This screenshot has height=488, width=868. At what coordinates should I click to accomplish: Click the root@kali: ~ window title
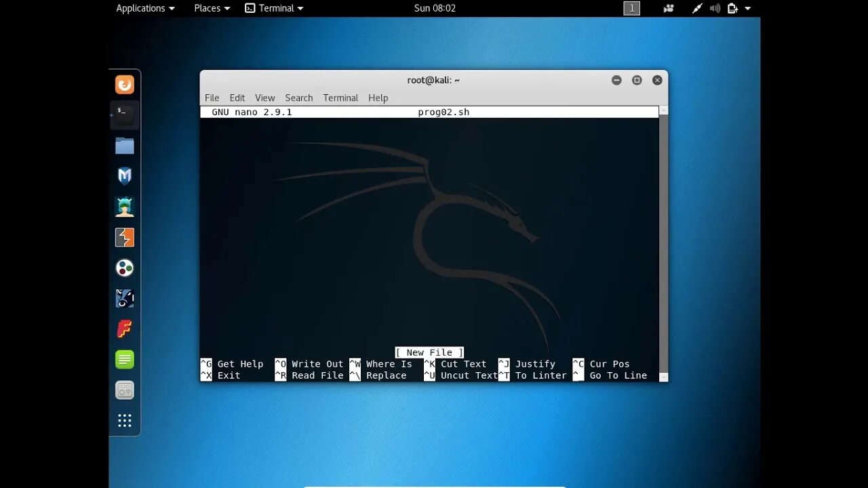433,80
